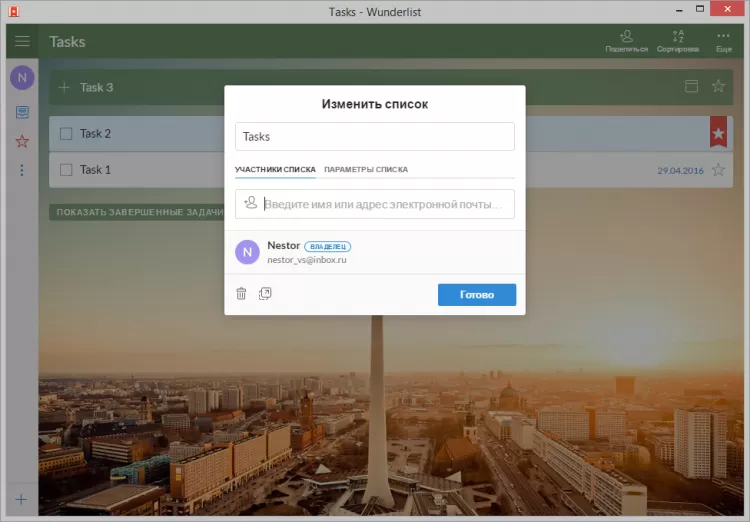Click the calendar due date icon on Task 3
Image resolution: width=750 pixels, height=522 pixels.
click(691, 86)
